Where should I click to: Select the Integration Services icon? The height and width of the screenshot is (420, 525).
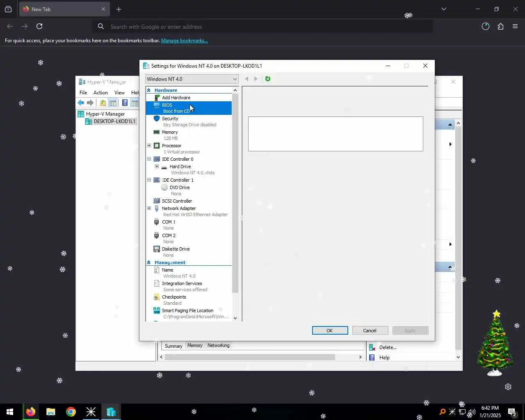point(157,283)
